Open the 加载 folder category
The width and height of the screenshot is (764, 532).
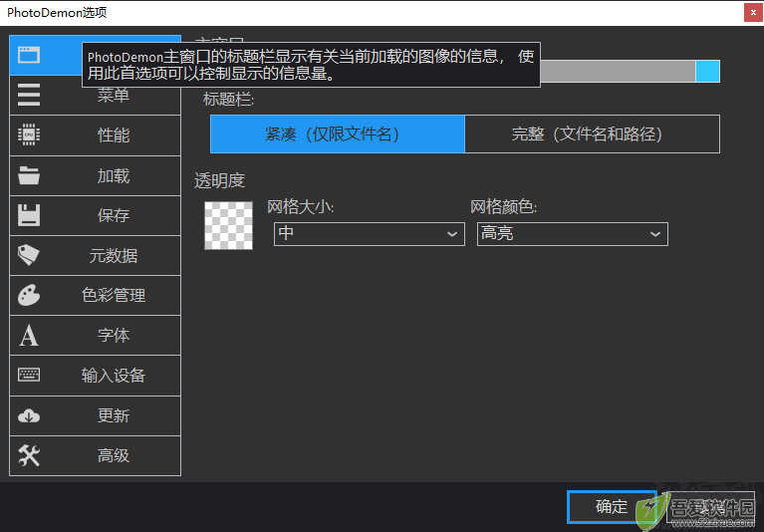point(95,176)
